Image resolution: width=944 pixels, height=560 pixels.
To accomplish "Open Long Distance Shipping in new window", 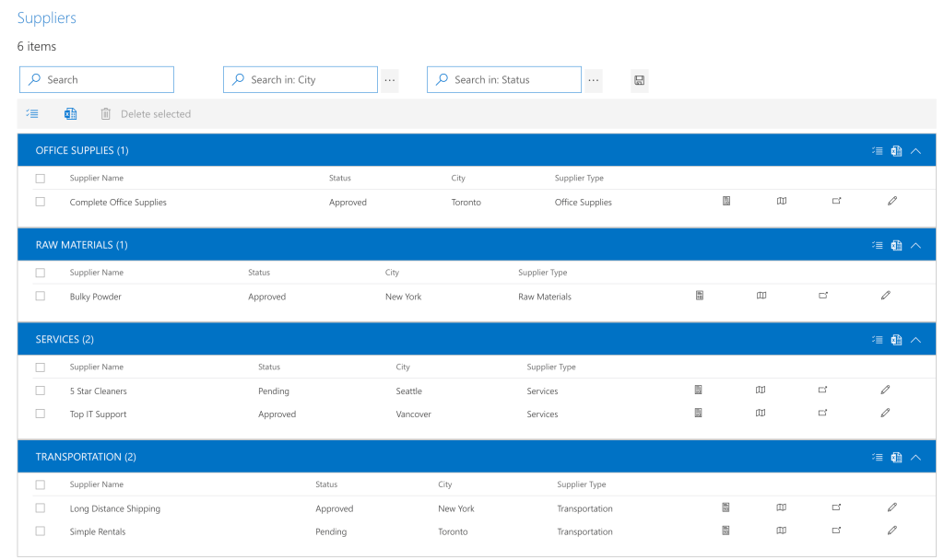I will point(836,507).
